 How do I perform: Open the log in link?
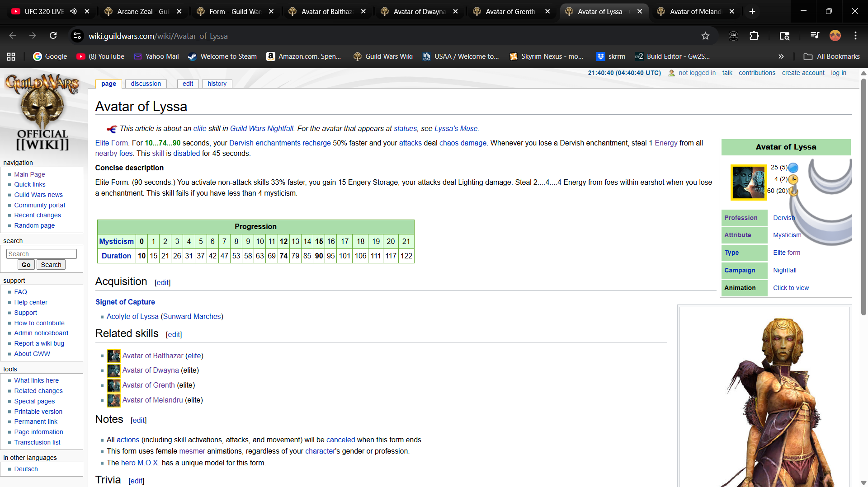(839, 73)
